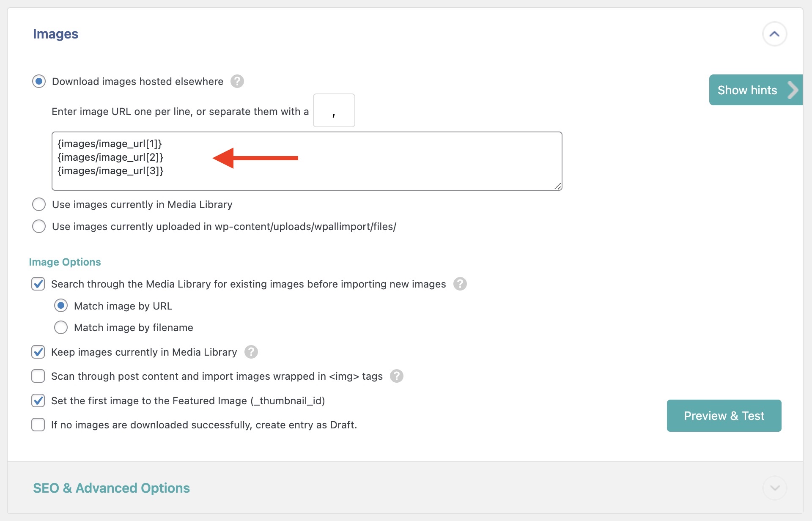Select Match image by URL radio

pos(61,305)
